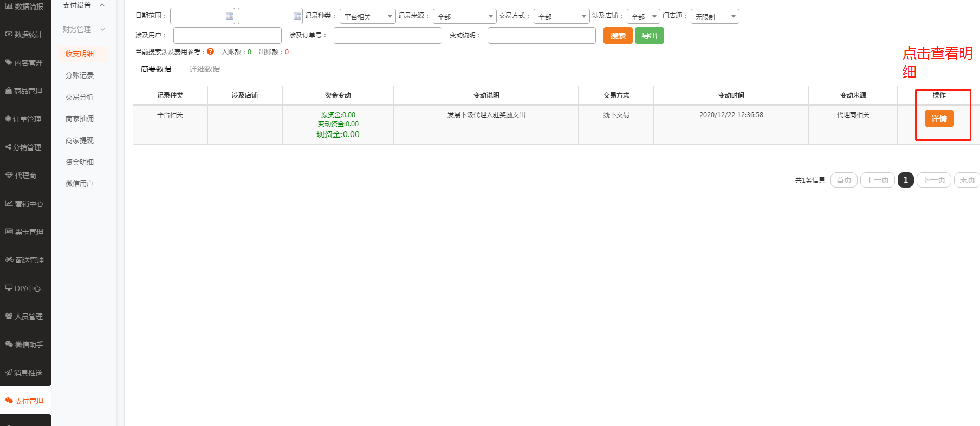Switch to the 详细数据 tab
The width and height of the screenshot is (980, 426).
(x=204, y=69)
